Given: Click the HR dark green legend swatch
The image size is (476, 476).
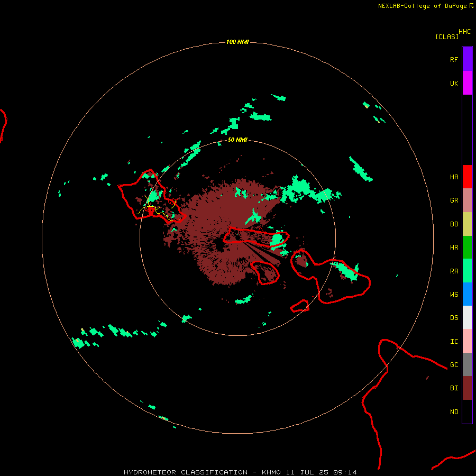Looking at the screenshot, I should coord(467,247).
